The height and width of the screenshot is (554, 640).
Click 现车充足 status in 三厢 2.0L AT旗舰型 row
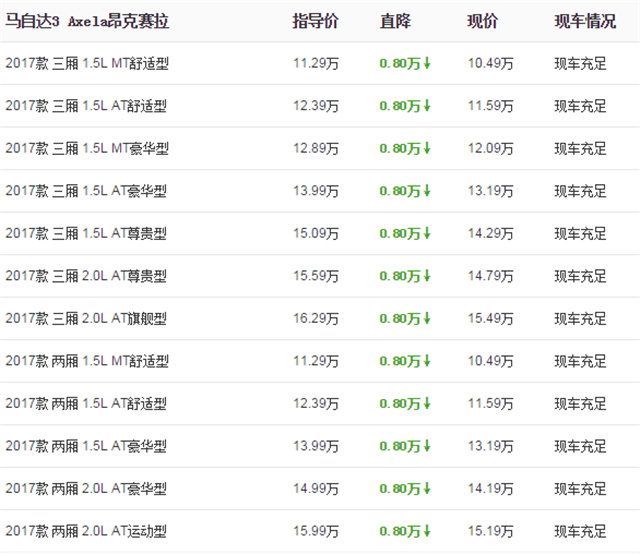pyautogui.click(x=580, y=318)
